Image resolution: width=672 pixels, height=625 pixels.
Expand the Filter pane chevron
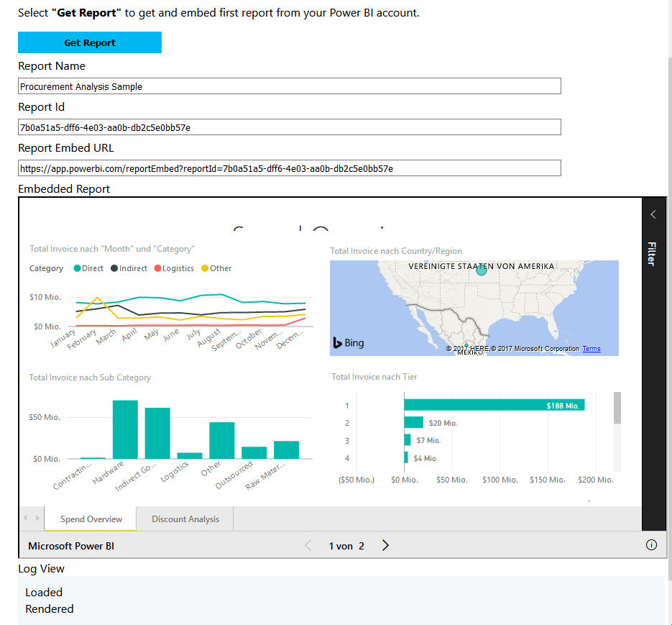[653, 214]
